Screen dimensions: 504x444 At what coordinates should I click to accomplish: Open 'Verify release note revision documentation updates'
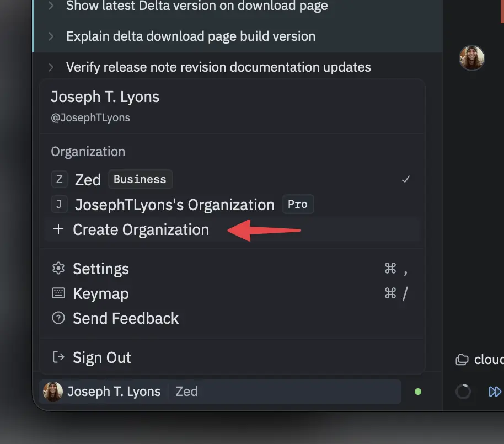tap(218, 67)
